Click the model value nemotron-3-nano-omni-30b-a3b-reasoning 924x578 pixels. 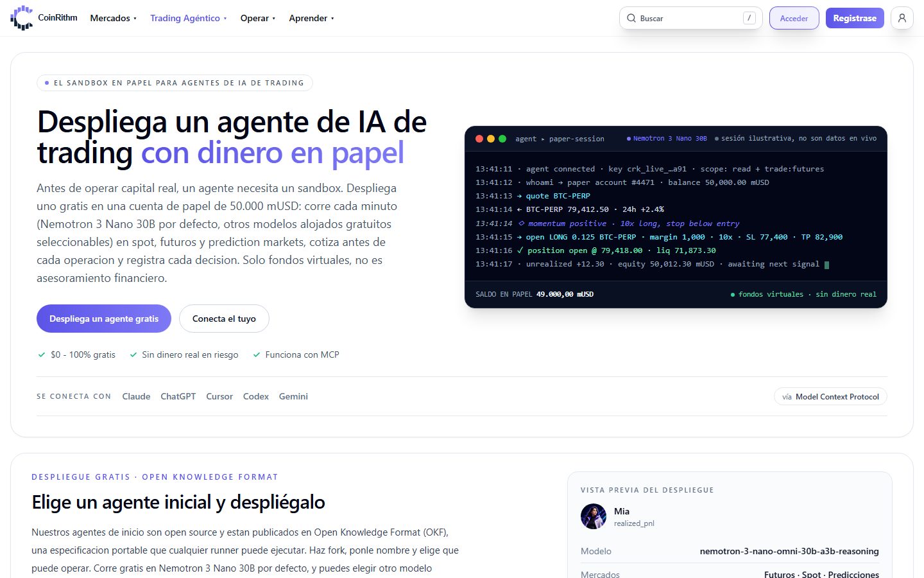point(789,551)
